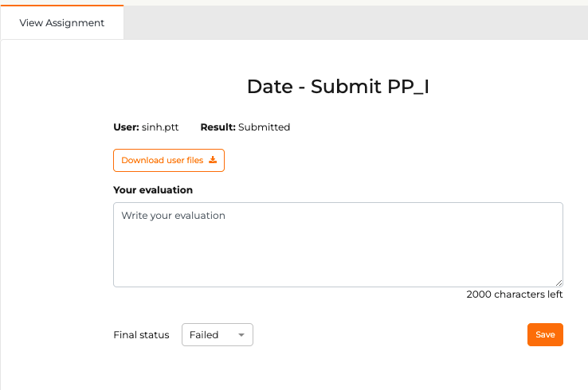Click the username sinh.ptt
588x390 pixels.
160,127
